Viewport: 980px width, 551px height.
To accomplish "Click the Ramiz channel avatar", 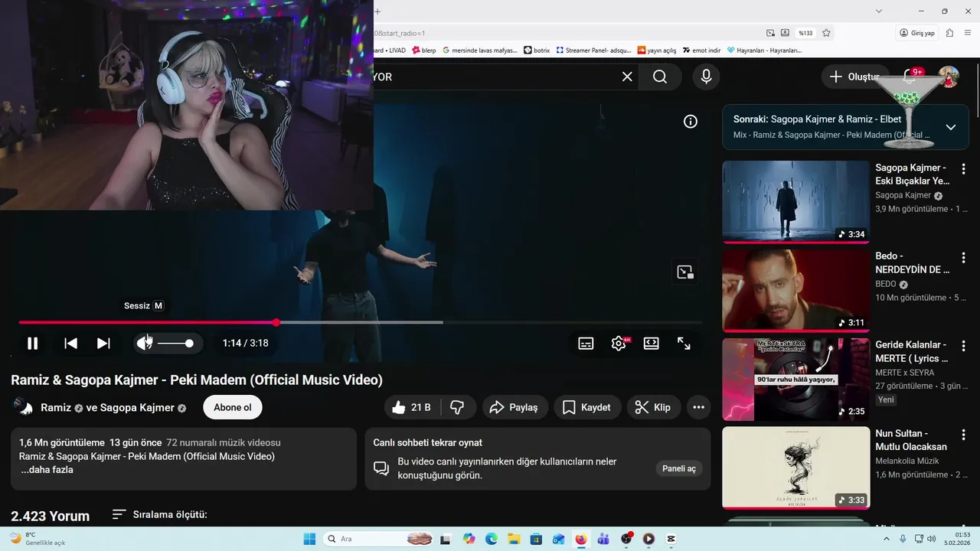I will tap(23, 408).
